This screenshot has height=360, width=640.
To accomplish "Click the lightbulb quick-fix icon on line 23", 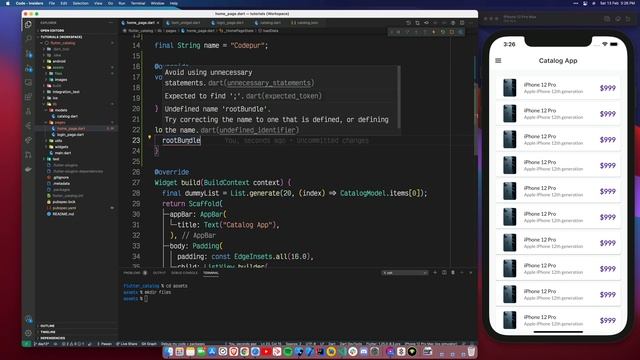I will [149, 138].
